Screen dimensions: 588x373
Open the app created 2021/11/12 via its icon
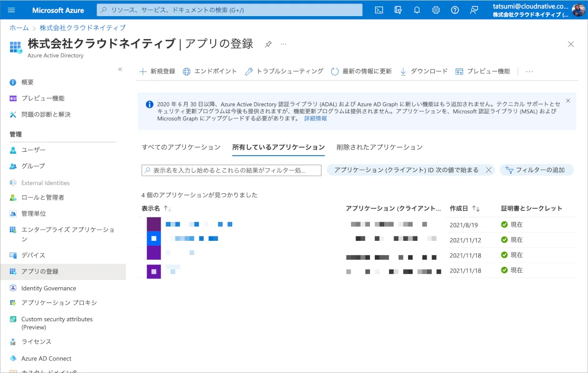pyautogui.click(x=154, y=238)
